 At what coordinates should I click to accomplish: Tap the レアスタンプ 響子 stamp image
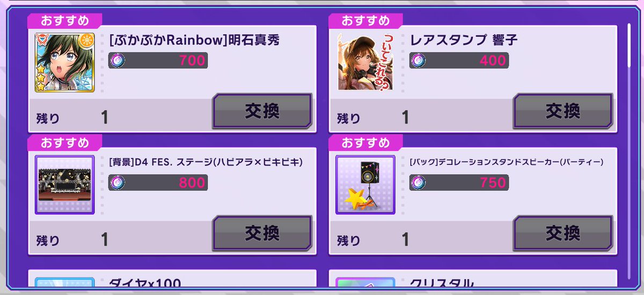tap(365, 62)
